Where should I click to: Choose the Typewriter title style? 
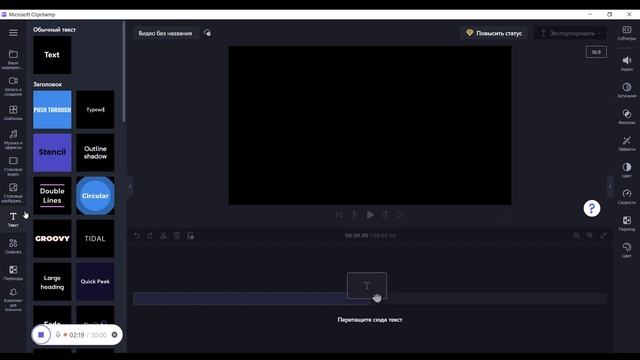point(95,110)
